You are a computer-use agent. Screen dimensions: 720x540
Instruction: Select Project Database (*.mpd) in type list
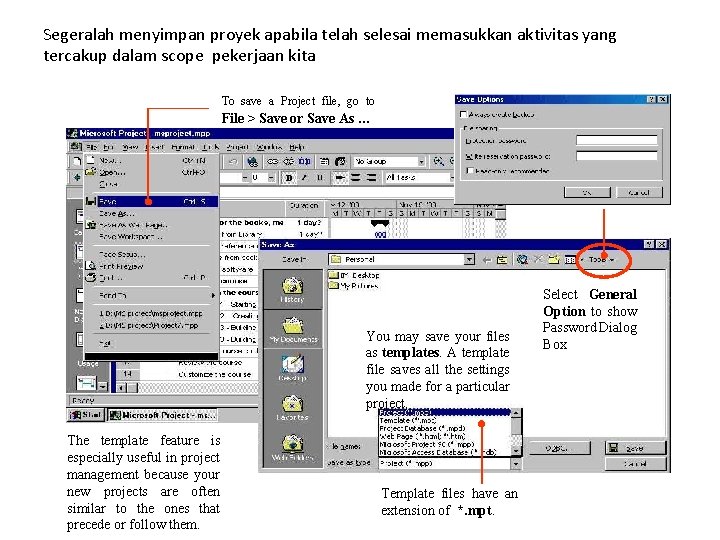pyautogui.click(x=444, y=428)
